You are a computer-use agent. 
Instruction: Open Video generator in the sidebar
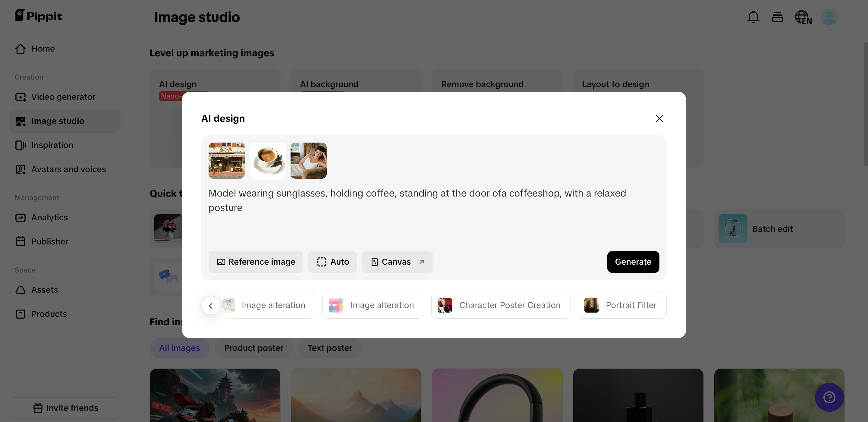coord(63,97)
